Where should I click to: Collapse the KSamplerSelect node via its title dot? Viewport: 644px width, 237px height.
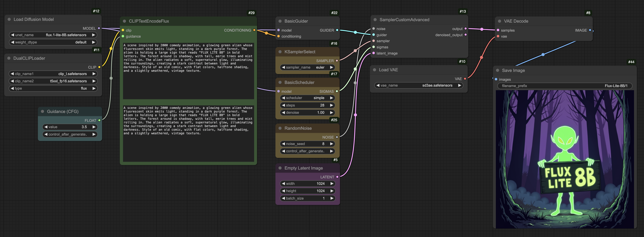(280, 52)
